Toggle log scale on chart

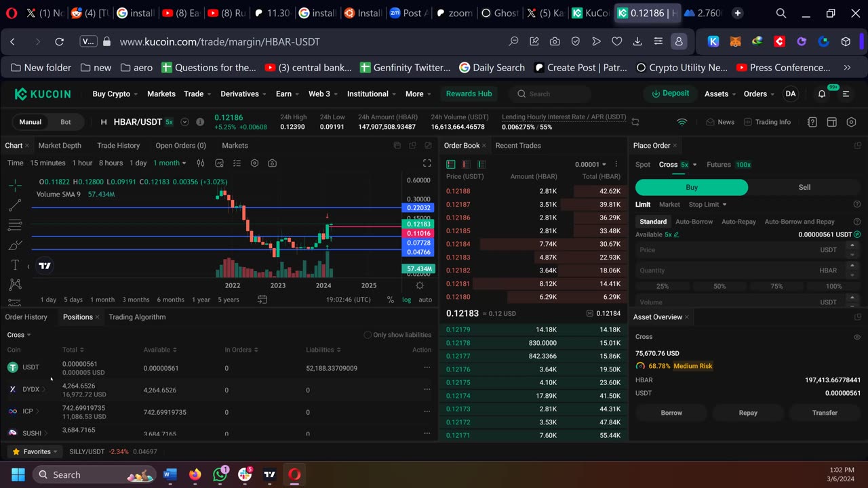click(x=407, y=300)
